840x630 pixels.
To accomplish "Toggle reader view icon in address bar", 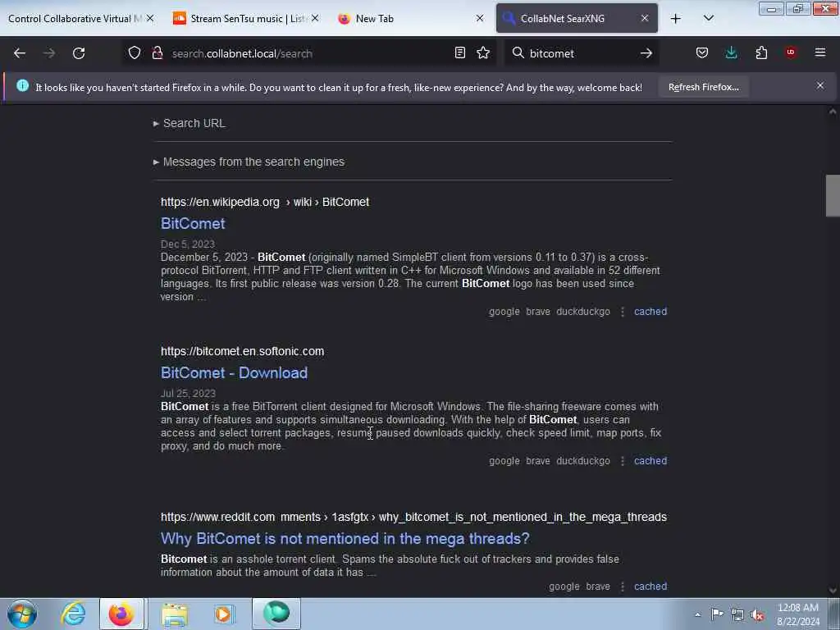I will coord(459,52).
